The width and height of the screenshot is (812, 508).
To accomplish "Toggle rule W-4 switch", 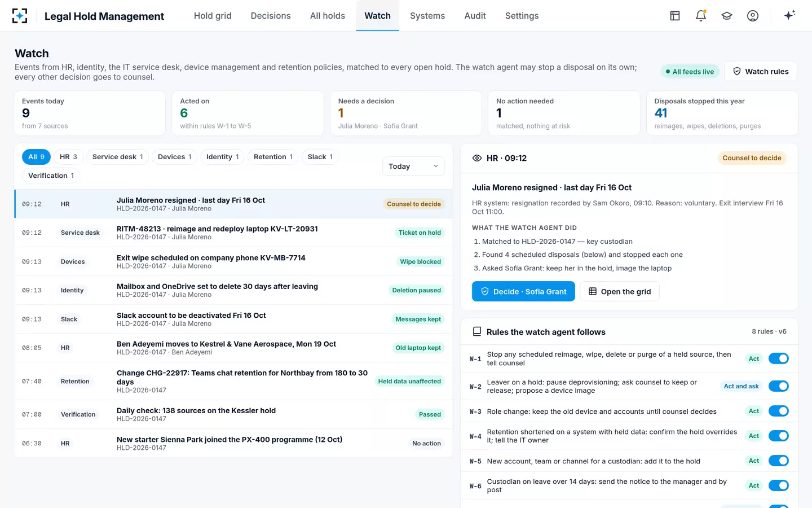I will point(779,436).
